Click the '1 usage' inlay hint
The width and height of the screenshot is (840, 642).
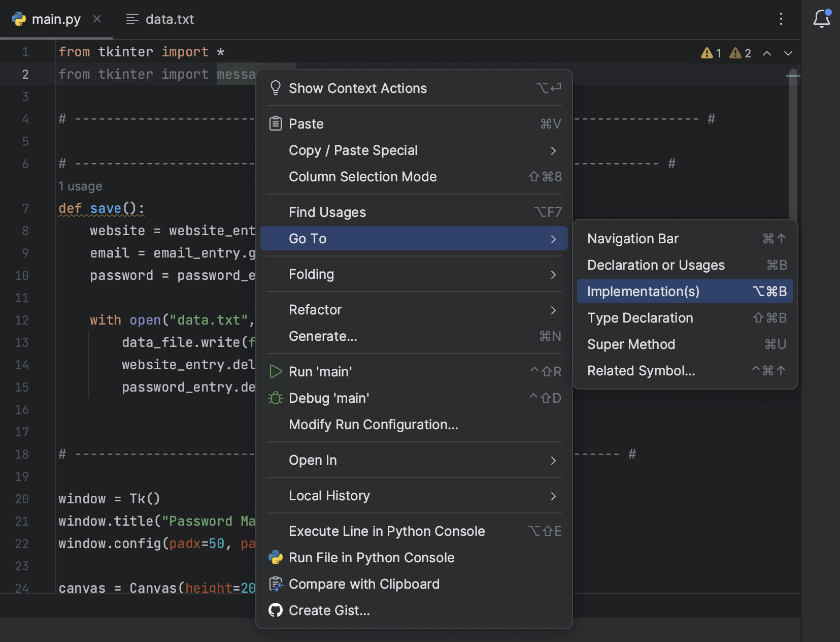tap(80, 186)
